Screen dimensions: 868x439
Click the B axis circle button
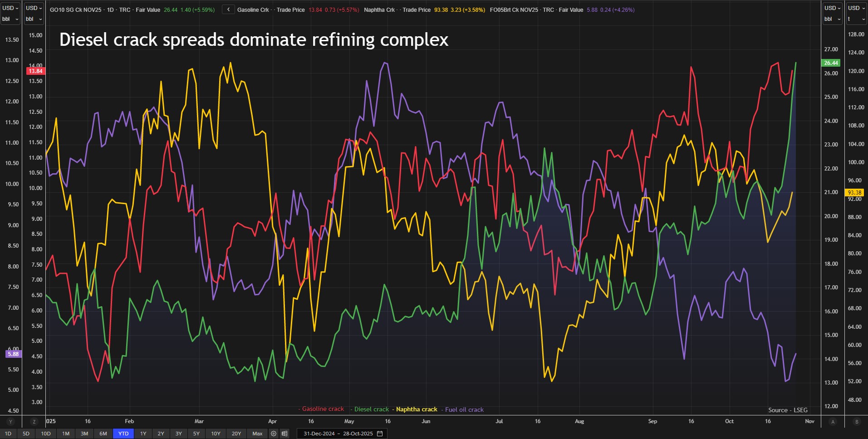tap(857, 422)
